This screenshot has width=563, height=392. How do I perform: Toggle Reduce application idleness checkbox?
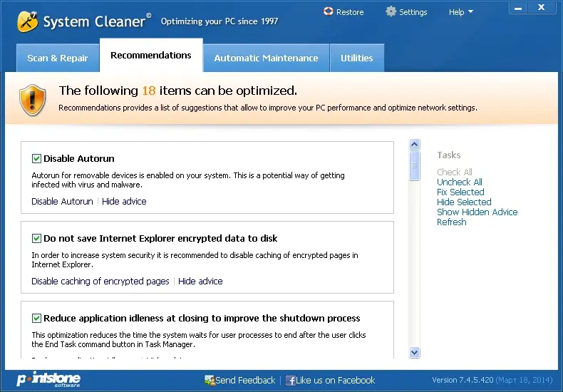[x=36, y=318]
